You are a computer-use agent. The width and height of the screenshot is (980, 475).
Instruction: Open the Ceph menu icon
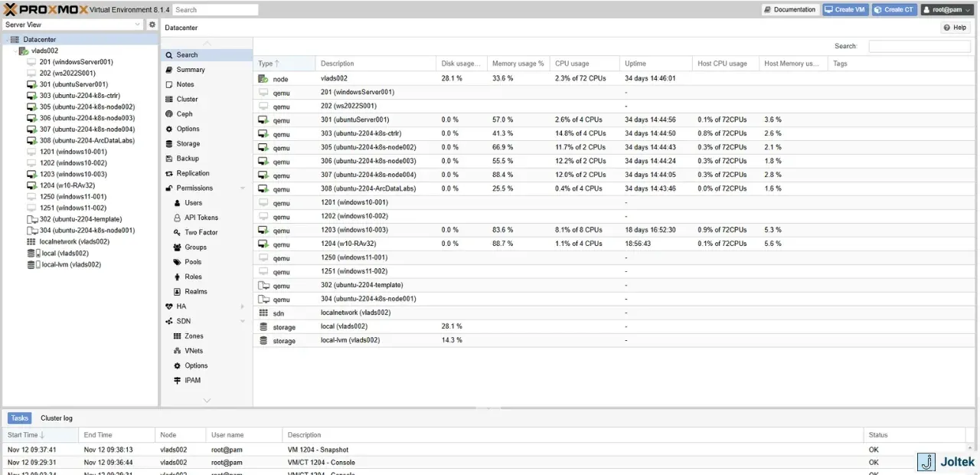tap(169, 114)
